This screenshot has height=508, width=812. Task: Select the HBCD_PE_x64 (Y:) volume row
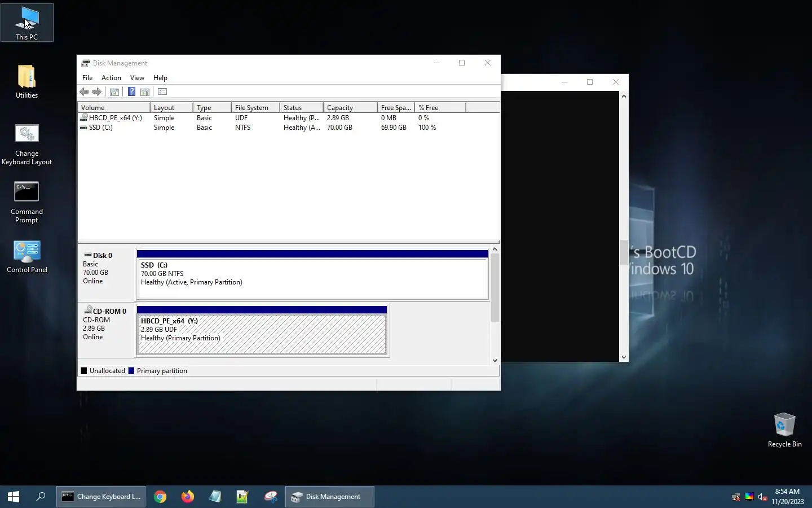(x=288, y=118)
